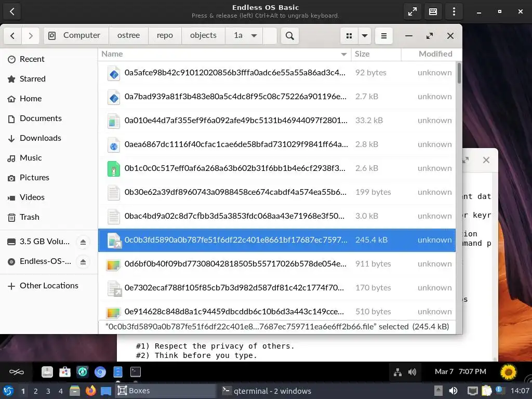Select the archive file 0b1c0c0c517eff0af6a268
The height and width of the screenshot is (399, 532).
tap(277, 168)
